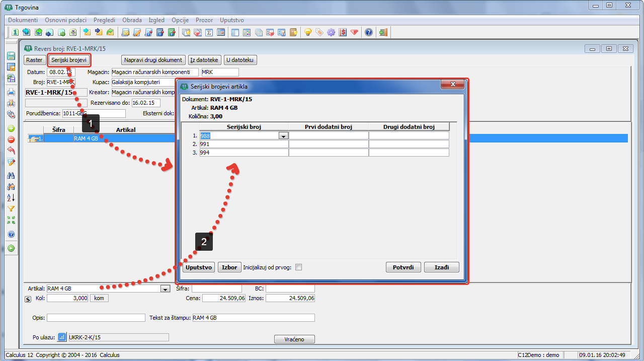Toggle the 'Inicijalizuj od prvog' checkbox

(x=298, y=267)
